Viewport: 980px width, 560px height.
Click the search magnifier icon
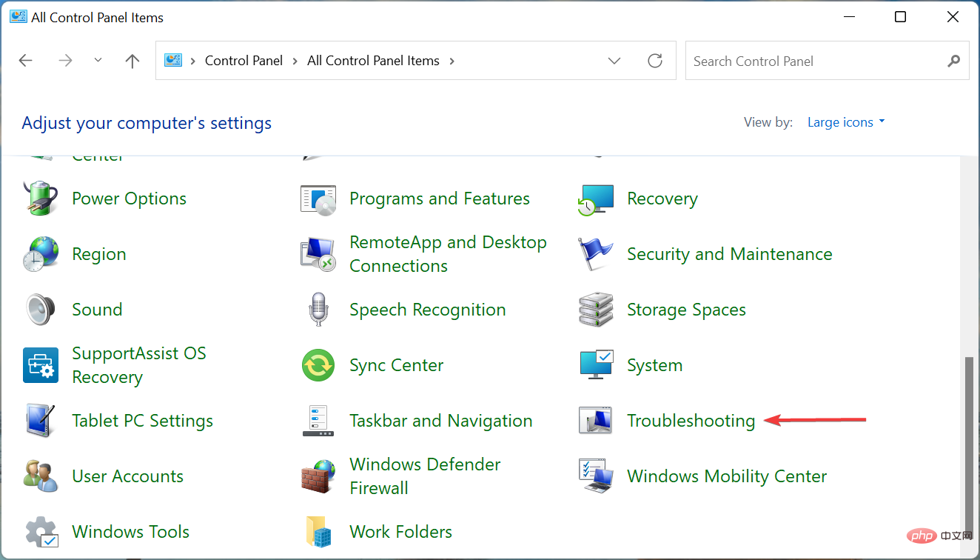pos(954,61)
